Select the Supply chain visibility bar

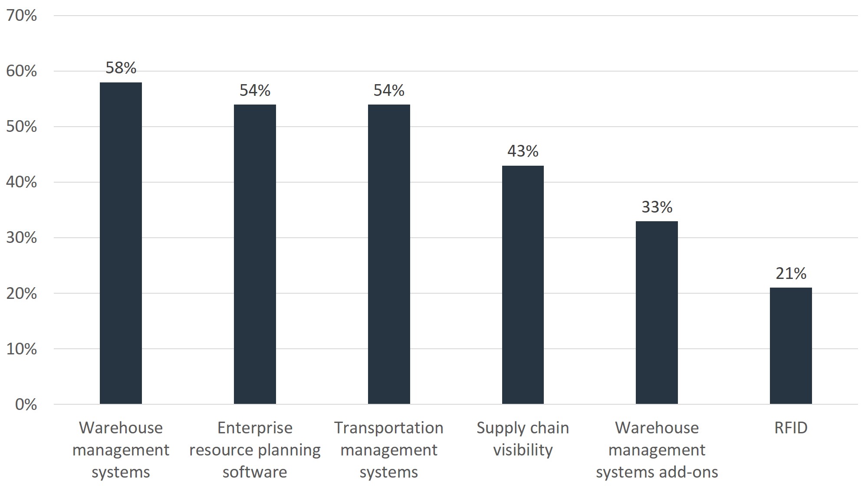(523, 285)
